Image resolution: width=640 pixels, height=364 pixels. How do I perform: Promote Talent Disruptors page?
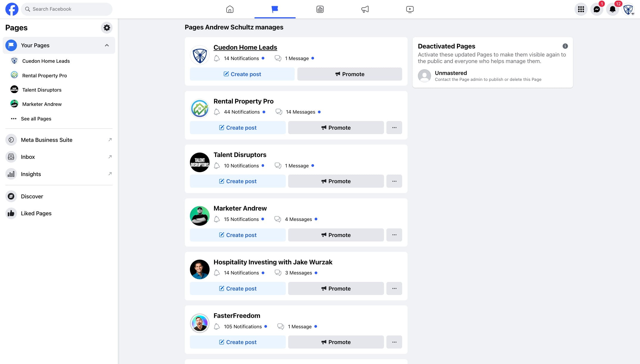pyautogui.click(x=336, y=181)
